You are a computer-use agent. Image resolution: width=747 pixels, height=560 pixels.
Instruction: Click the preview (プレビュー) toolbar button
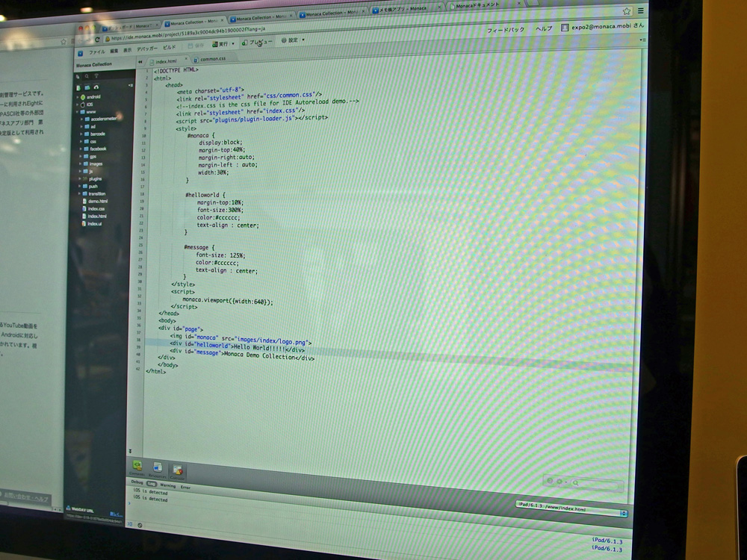(x=257, y=42)
